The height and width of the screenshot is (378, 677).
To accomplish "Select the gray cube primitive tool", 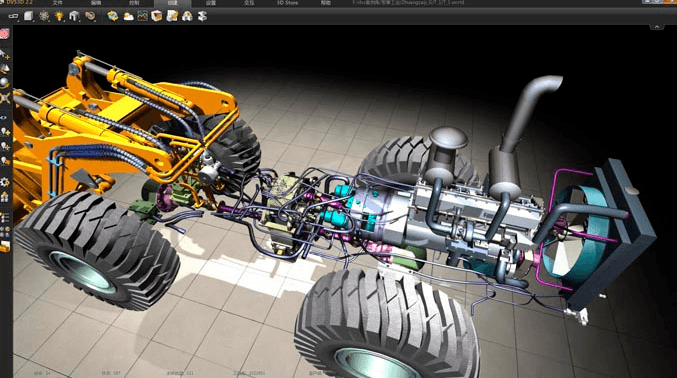I will [28, 16].
